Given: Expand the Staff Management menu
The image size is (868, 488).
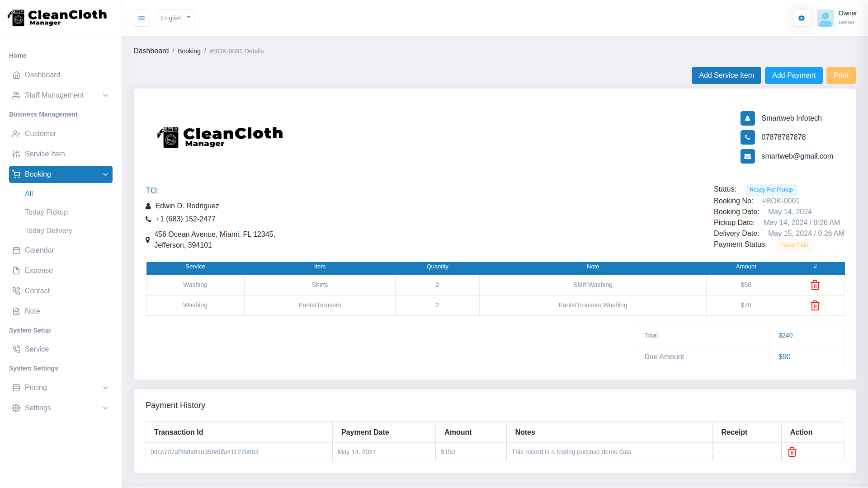Looking at the screenshot, I should pyautogui.click(x=54, y=95).
